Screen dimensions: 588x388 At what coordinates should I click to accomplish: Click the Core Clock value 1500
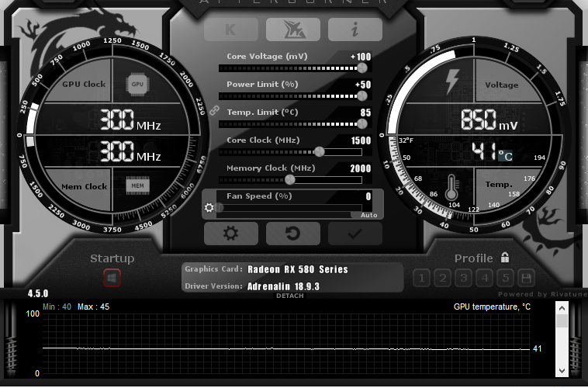(361, 140)
